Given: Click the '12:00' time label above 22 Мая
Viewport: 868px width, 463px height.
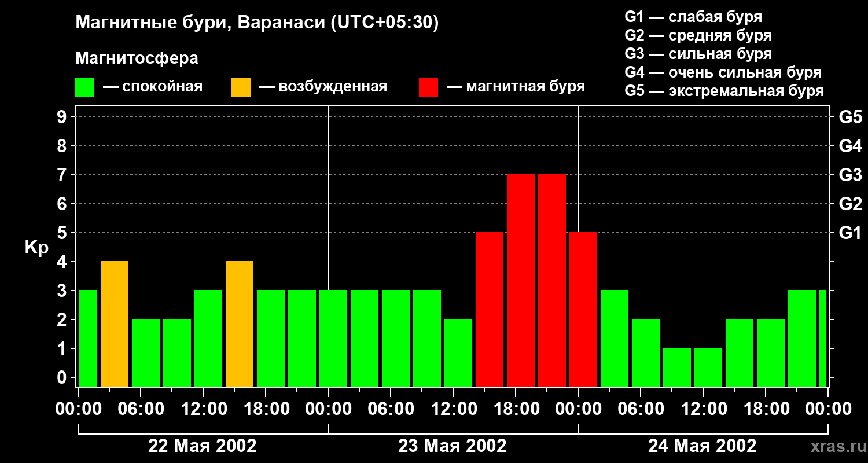Looking at the screenshot, I should point(203,409).
